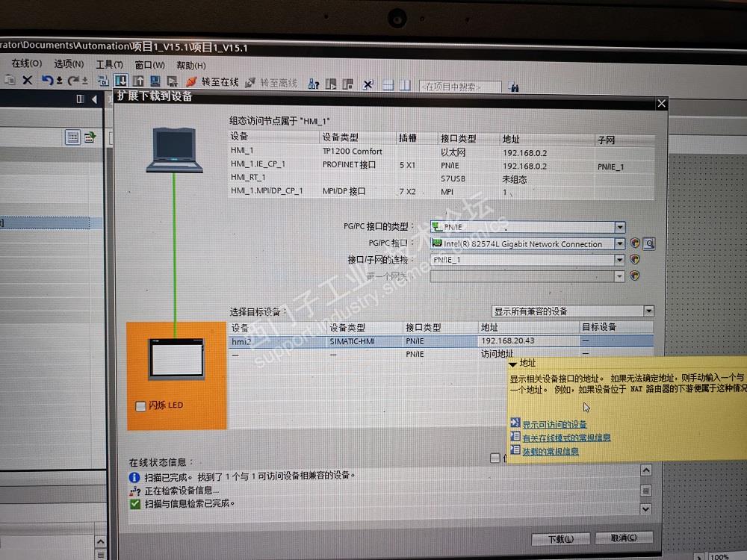Screen dimensions: 747x560
Task: Open the first gateway dropdown arrow
Action: 619,276
